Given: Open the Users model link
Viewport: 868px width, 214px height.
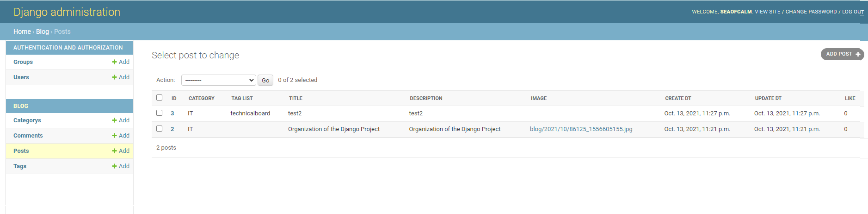Looking at the screenshot, I should click(x=21, y=77).
